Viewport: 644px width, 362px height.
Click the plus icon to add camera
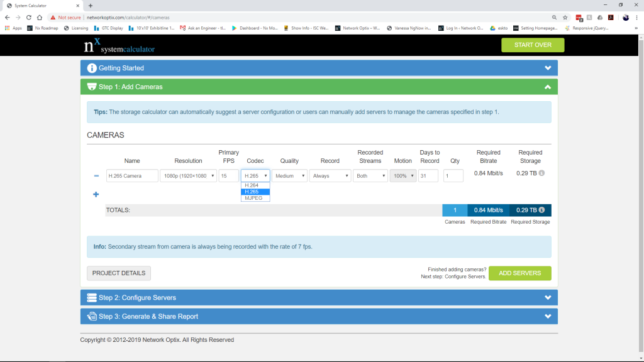[96, 195]
